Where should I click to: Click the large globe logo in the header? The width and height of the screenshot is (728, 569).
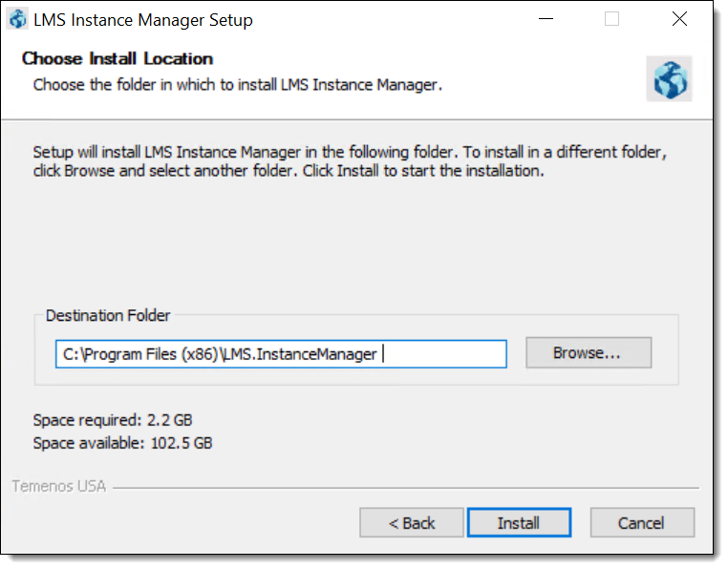coord(670,79)
